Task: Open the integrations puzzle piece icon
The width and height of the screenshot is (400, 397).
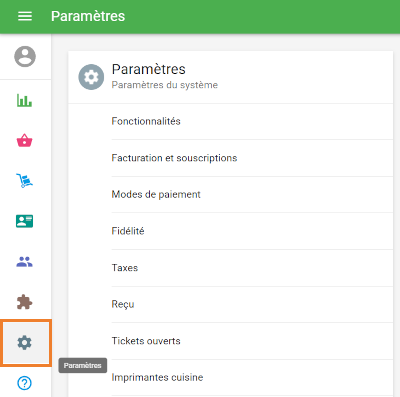Action: point(25,302)
